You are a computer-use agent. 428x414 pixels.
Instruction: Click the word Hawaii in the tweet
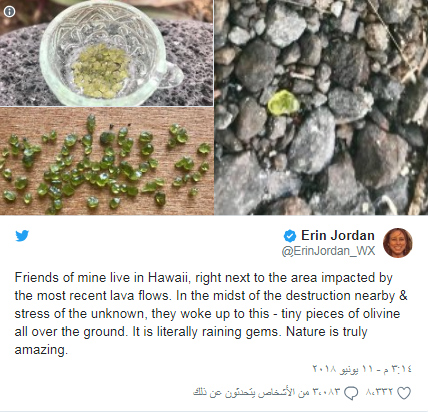pos(168,278)
